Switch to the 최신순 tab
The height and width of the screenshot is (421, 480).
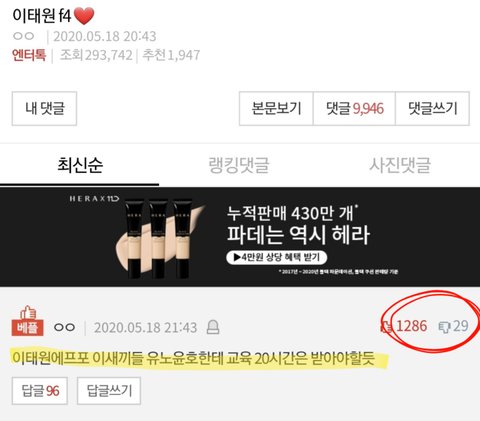coord(80,165)
